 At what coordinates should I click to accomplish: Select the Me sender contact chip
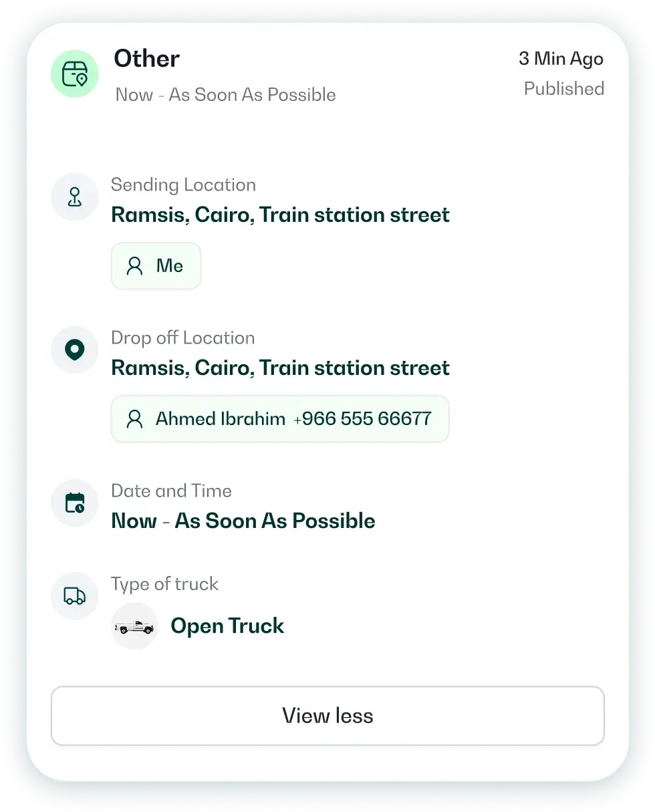(x=156, y=266)
